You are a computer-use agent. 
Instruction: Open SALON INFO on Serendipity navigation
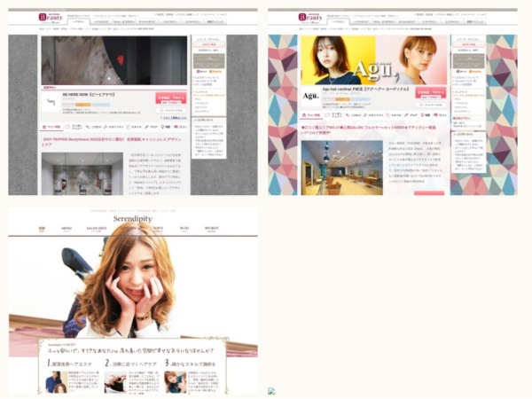coord(97,229)
